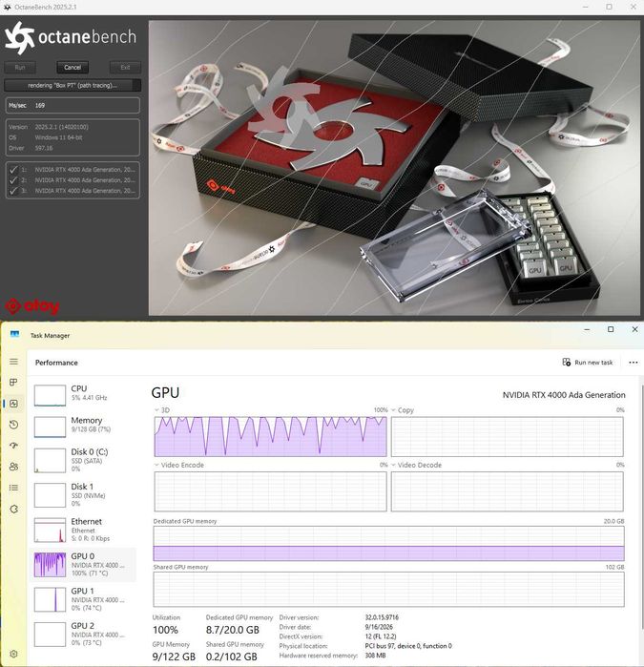The image size is (644, 667).
Task: Click the PCI bus 97 physical location text
Action: 408,646
